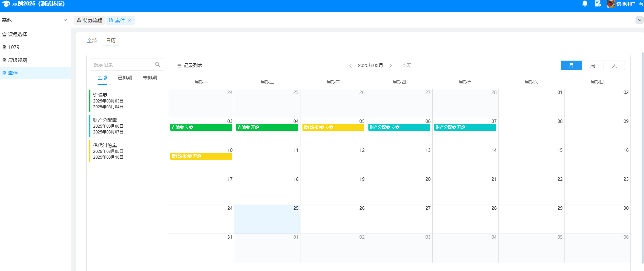Open the yellow 借代纠纷案 开庭 event

point(201,156)
